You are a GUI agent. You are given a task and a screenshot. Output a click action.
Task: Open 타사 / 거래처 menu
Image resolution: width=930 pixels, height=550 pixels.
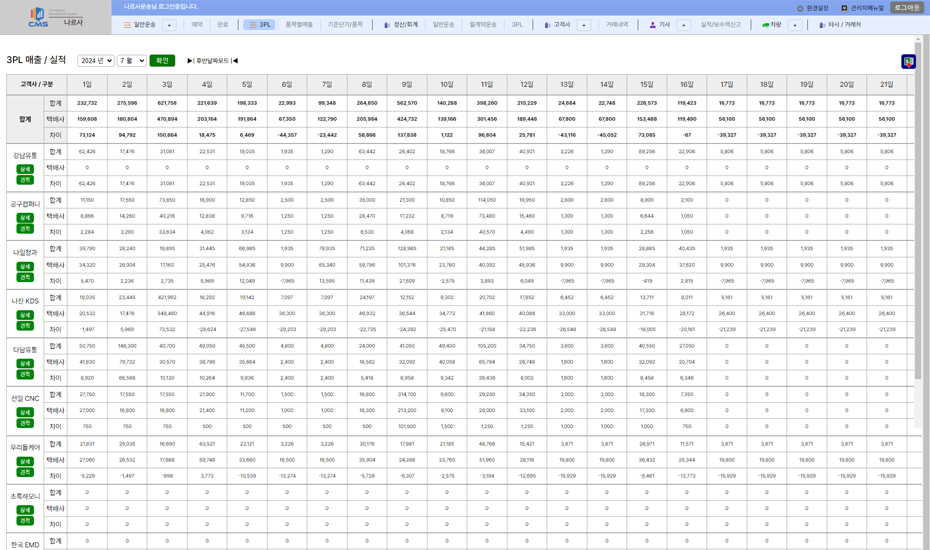840,25
